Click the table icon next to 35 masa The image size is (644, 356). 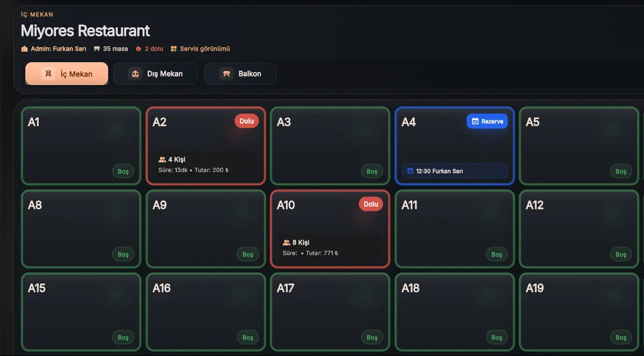(97, 49)
